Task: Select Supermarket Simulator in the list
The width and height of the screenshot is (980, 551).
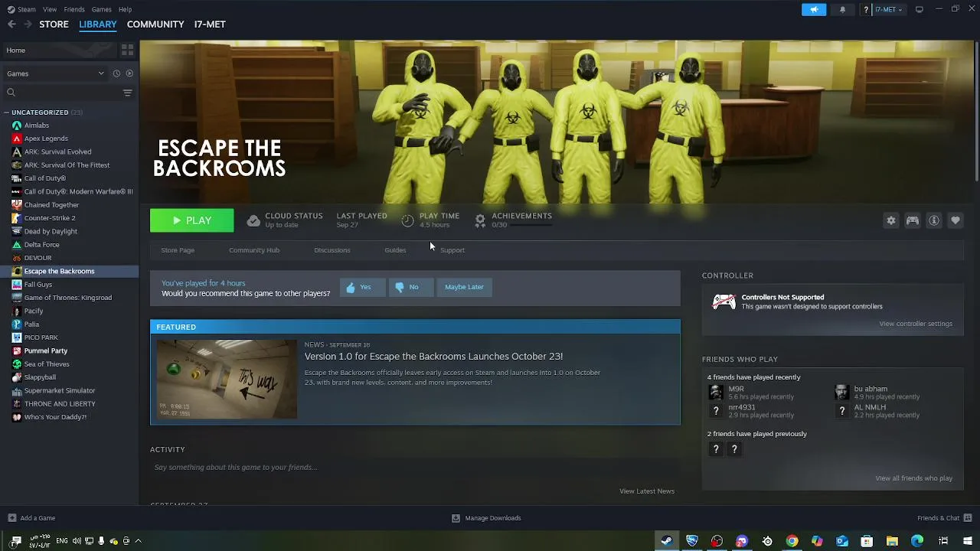Action: [60, 390]
